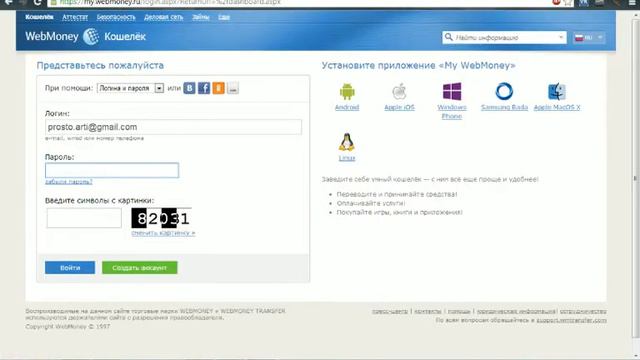Viewport: 640px width, 360px height.
Task: Click the Odnoklassniki orange login icon
Action: point(218,88)
